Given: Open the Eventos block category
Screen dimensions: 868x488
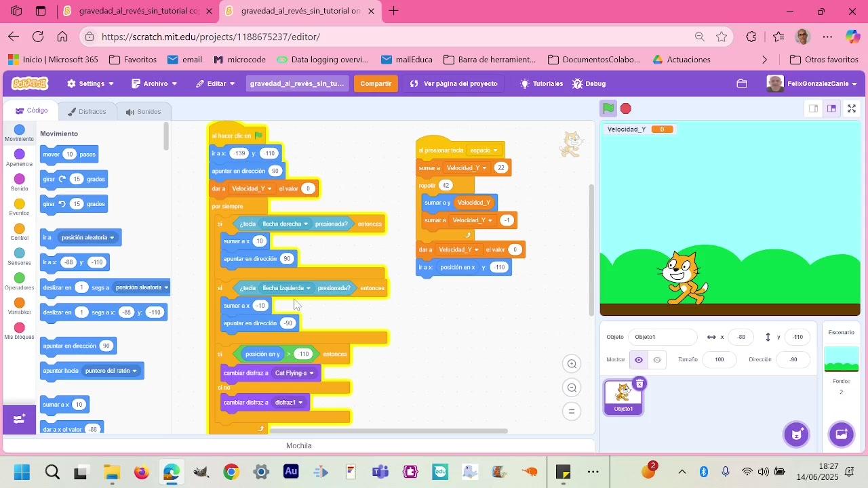Looking at the screenshot, I should point(19,207).
